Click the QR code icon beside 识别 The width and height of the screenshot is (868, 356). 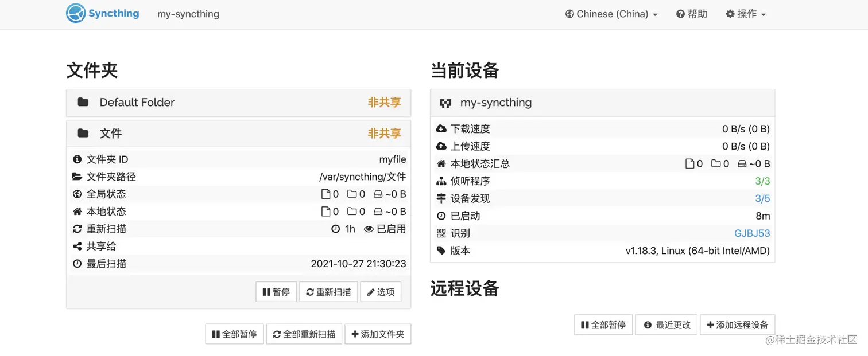tap(441, 233)
